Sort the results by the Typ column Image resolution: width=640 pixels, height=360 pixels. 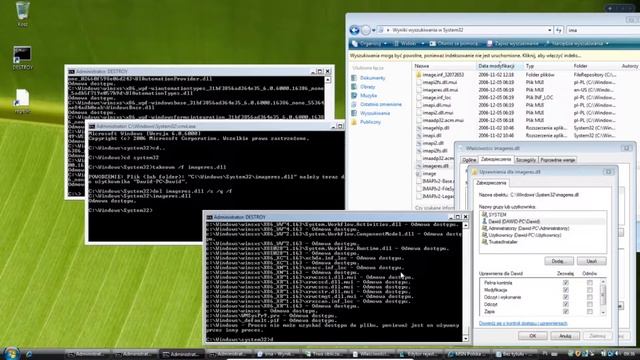click(x=547, y=66)
